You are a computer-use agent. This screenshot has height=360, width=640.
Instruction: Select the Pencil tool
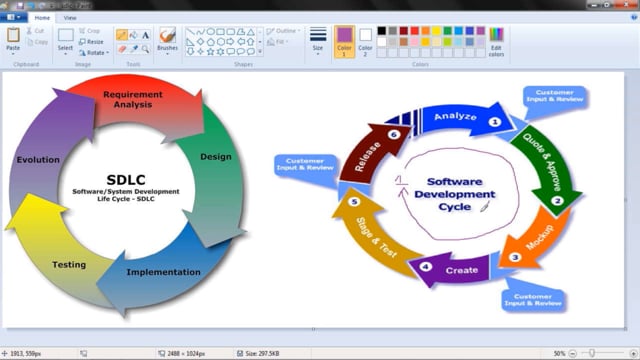pyautogui.click(x=122, y=35)
